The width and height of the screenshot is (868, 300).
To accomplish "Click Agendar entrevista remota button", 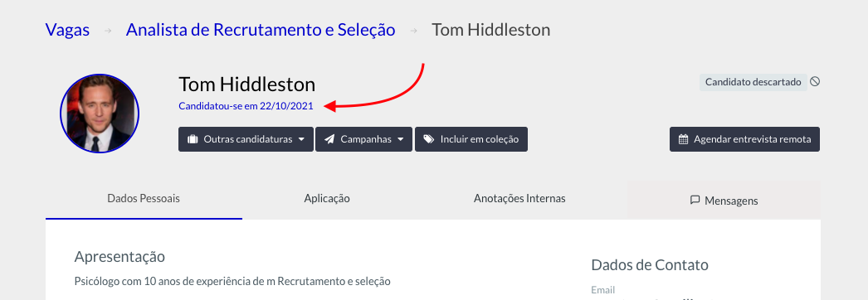I will (744, 139).
